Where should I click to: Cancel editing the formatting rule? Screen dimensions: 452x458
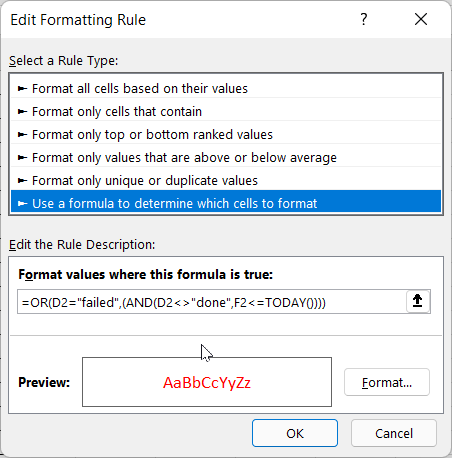394,433
